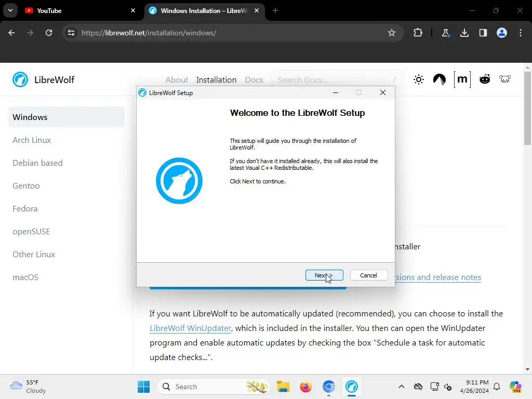Open the Reddit icon link
Screen dimensions: 532x399
pyautogui.click(x=485, y=79)
